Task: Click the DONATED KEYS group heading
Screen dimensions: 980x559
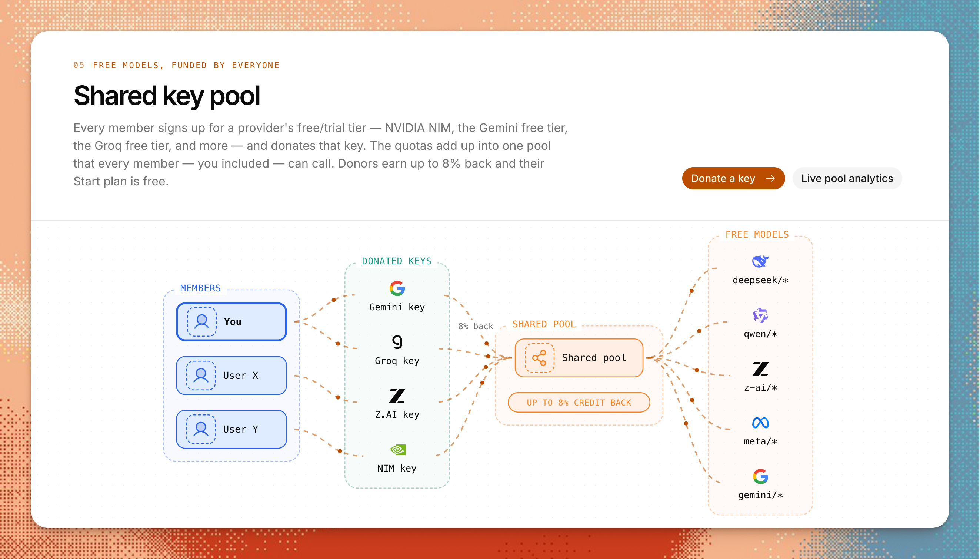Action: point(397,261)
